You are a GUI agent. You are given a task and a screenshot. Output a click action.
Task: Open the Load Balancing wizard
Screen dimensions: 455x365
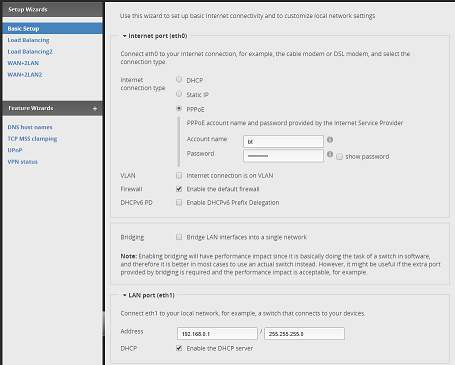coord(28,40)
